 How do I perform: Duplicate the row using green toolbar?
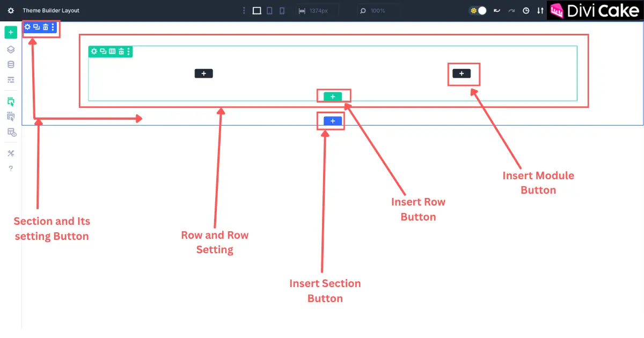click(103, 52)
